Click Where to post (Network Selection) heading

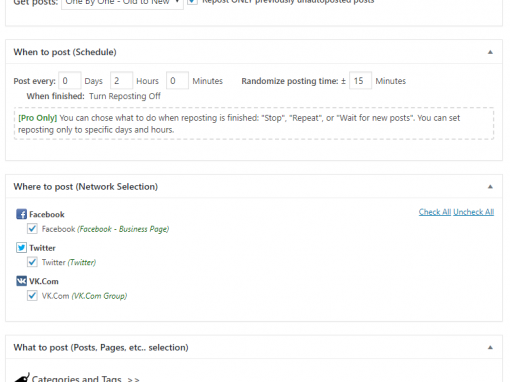click(x=86, y=187)
